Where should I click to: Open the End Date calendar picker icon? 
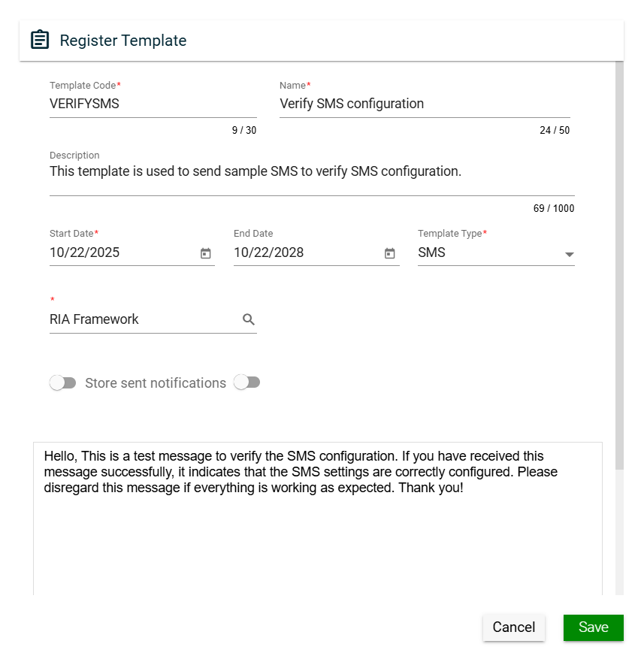(x=390, y=253)
